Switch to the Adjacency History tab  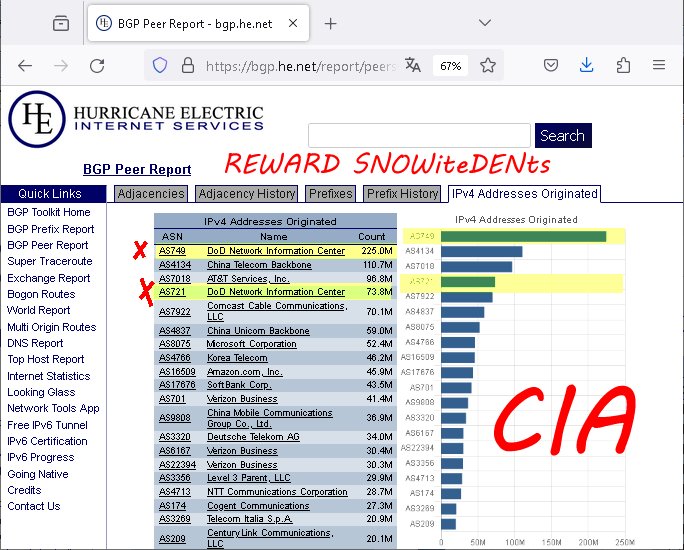tap(247, 194)
